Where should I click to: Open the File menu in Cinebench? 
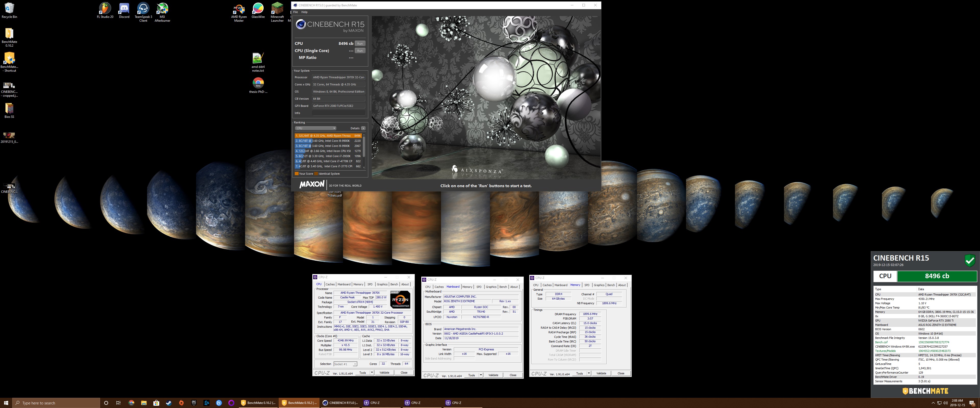click(296, 12)
